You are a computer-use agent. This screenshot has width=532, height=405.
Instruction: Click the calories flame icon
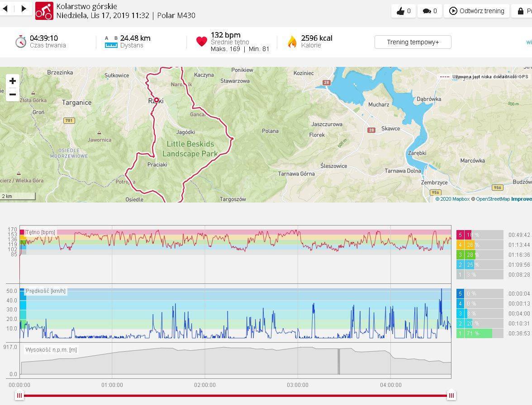[292, 42]
